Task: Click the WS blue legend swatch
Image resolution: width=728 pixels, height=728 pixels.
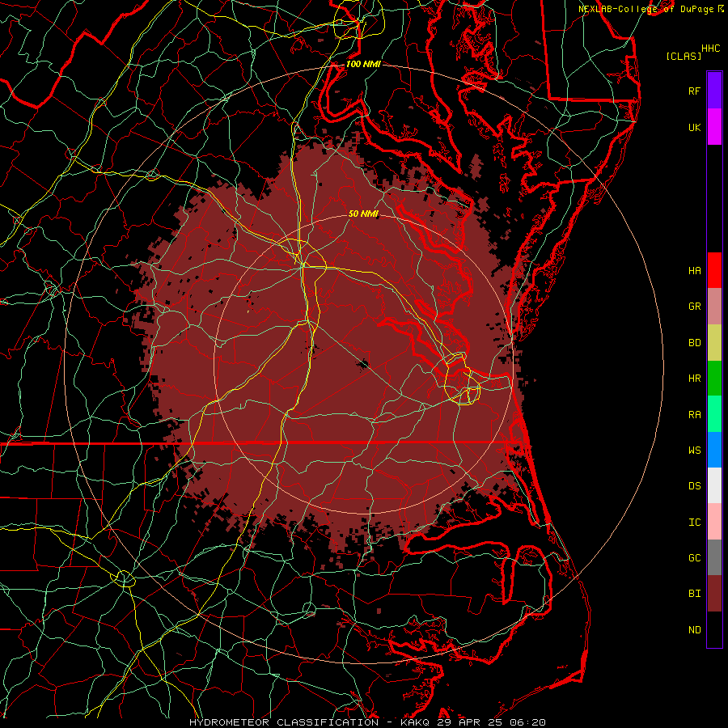Action: [x=714, y=450]
